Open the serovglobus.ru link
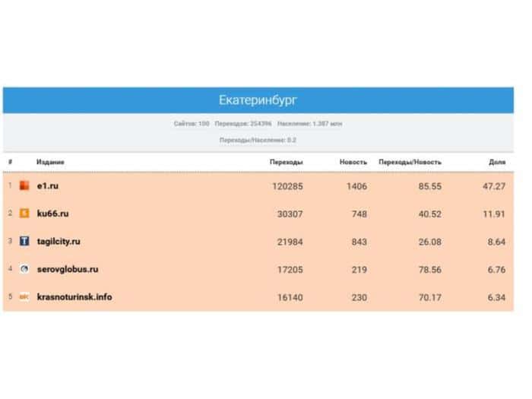The image size is (532, 399). pos(68,269)
